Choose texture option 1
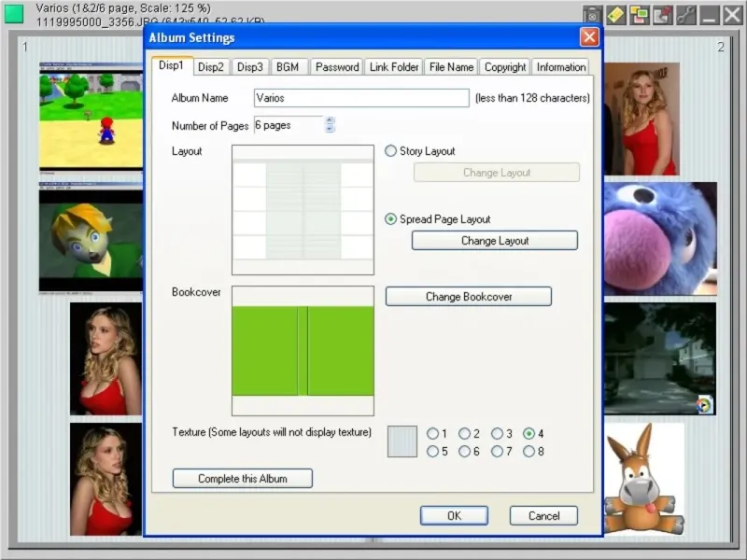The height and width of the screenshot is (560, 747). click(x=432, y=433)
